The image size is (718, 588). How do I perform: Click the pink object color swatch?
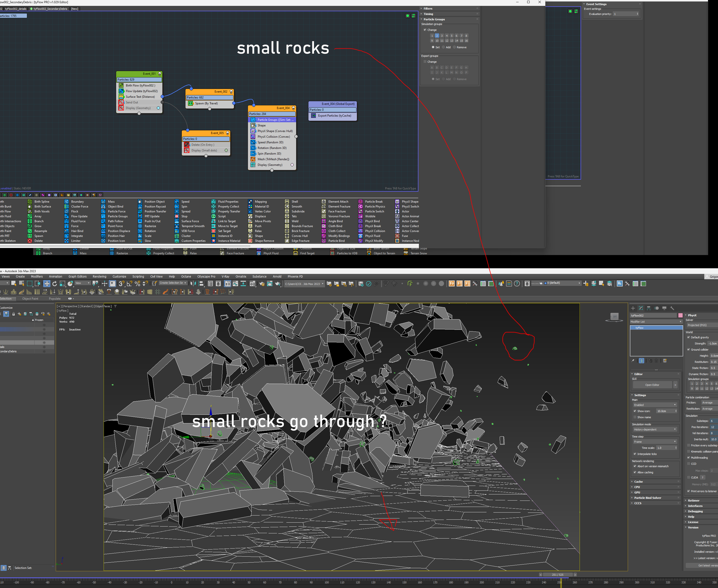coord(681,315)
